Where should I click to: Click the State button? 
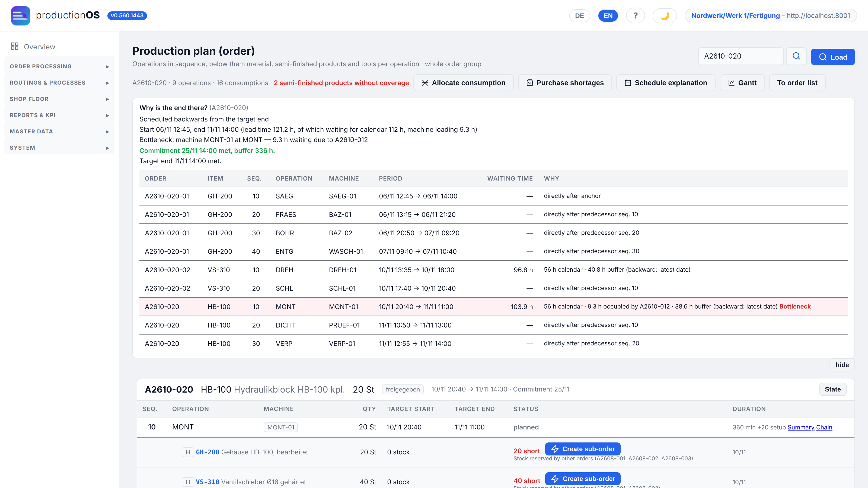pyautogui.click(x=833, y=389)
